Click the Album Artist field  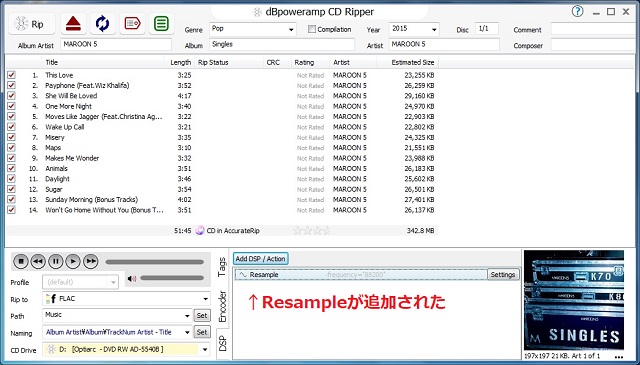(116, 45)
